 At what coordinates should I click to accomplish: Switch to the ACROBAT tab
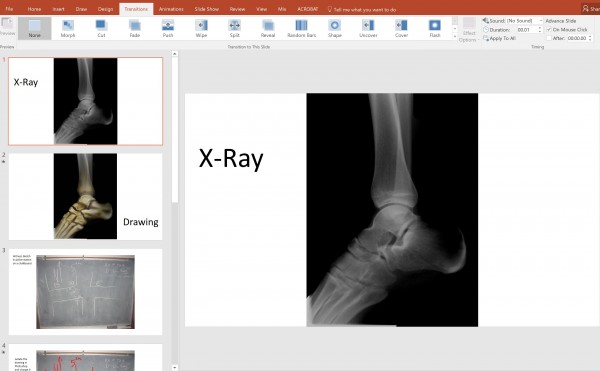pos(308,9)
